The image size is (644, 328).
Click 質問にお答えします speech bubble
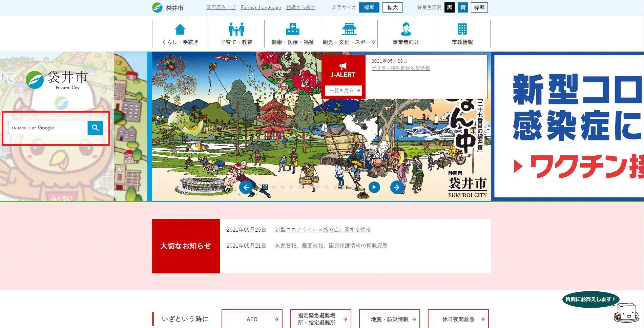pos(590,300)
